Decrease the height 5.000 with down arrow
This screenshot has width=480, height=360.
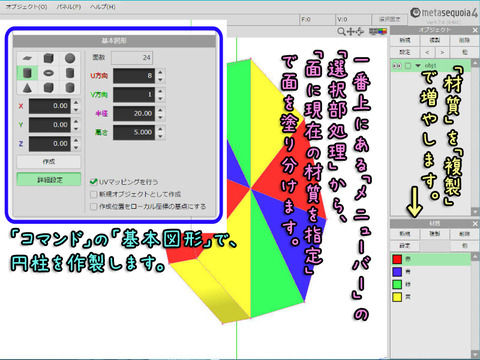[x=161, y=136]
